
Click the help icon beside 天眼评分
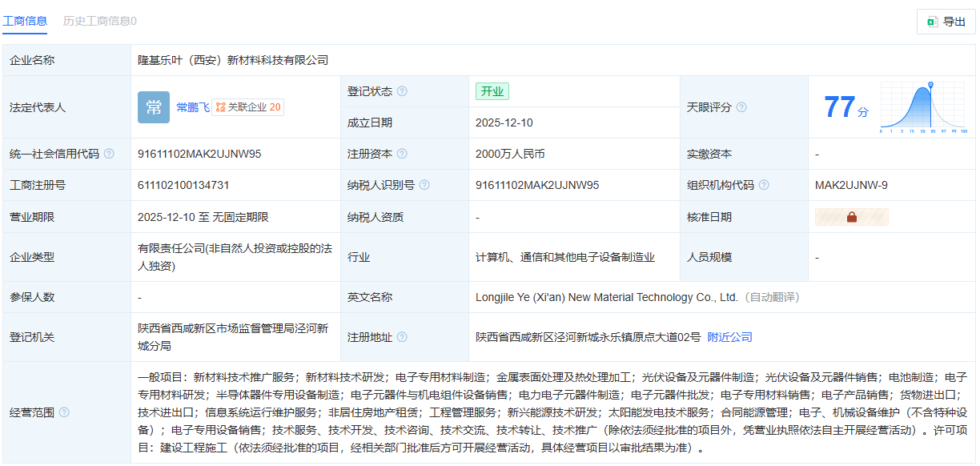[x=742, y=106]
